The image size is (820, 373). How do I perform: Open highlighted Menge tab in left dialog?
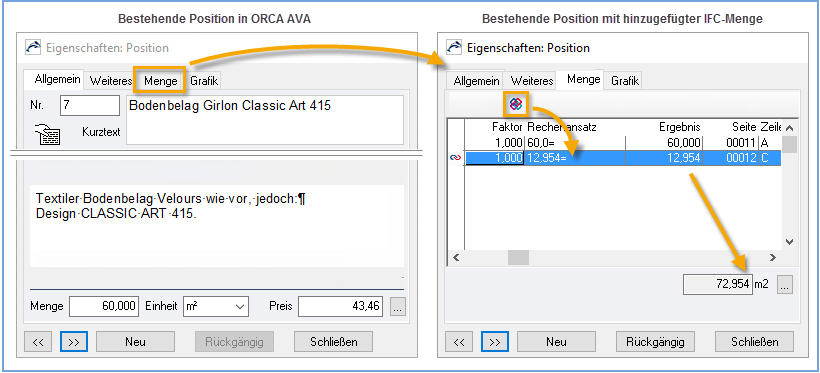161,81
